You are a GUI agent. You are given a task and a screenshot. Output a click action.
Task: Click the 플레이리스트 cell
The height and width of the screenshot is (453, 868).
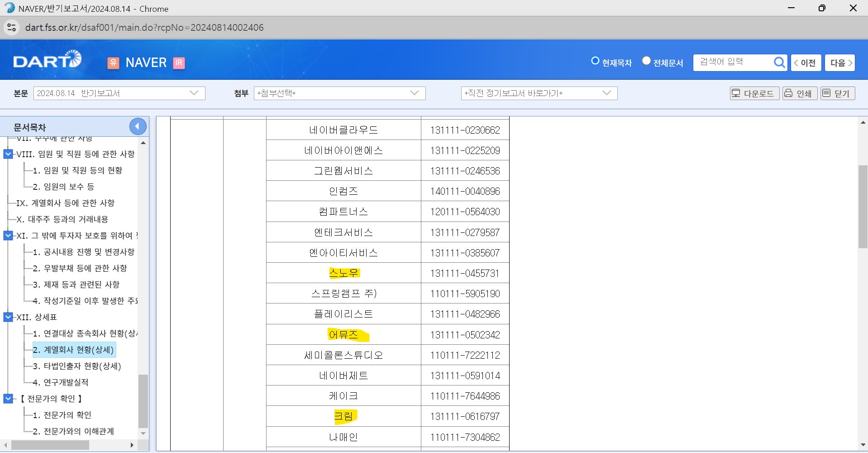(344, 314)
